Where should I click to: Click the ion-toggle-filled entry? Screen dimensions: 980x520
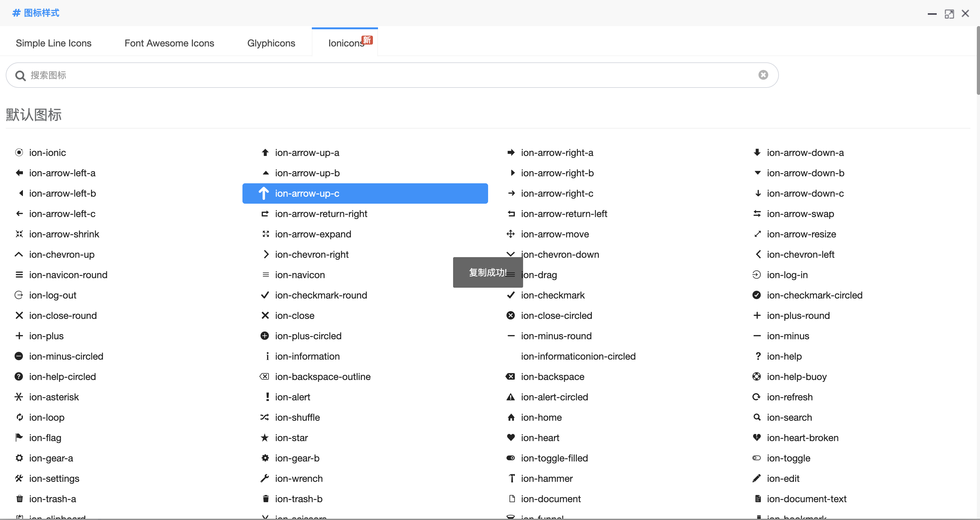(554, 458)
